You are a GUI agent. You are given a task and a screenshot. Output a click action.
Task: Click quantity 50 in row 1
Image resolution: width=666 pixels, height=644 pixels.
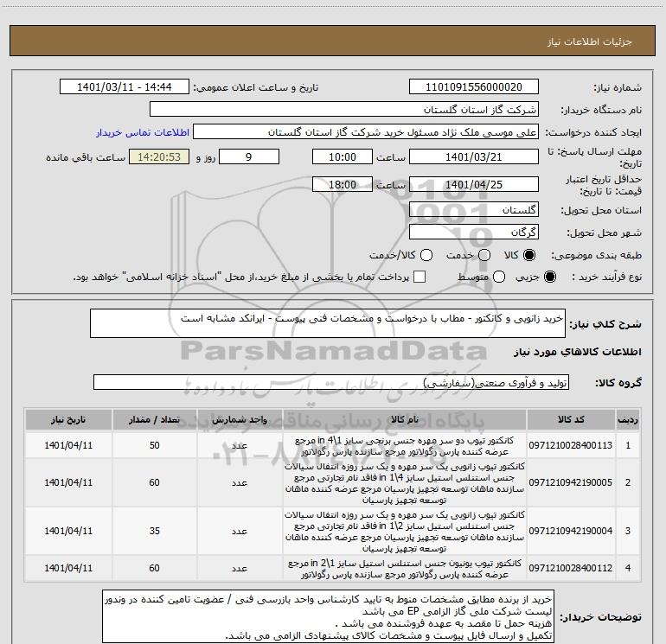click(x=154, y=445)
